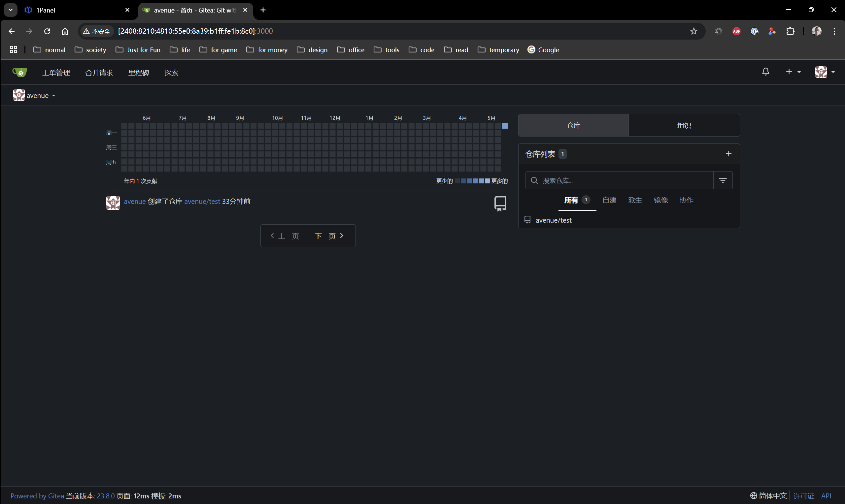The image size is (845, 504).
Task: Open the notifications bell
Action: pos(765,72)
